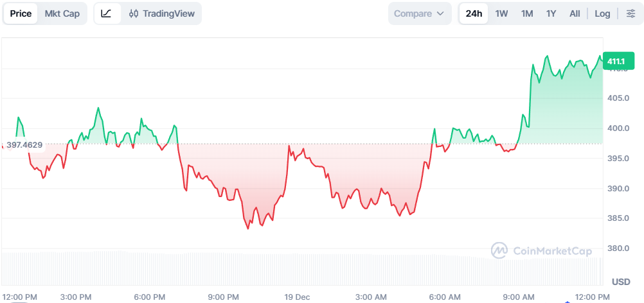Select the 1W time range tab
The height and width of the screenshot is (303, 644).
click(501, 13)
